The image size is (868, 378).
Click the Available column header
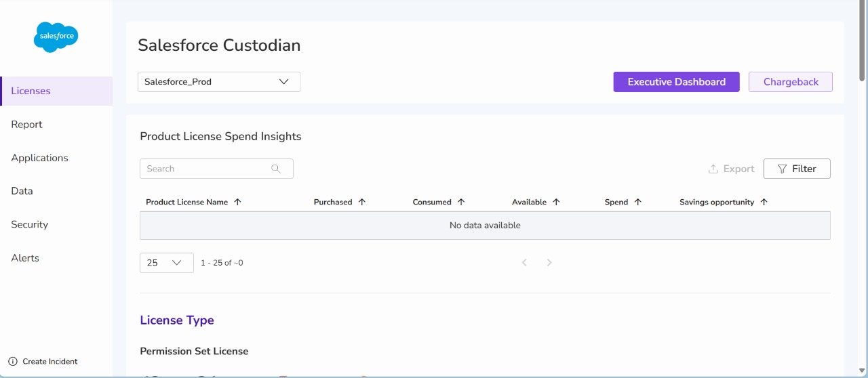coord(529,202)
